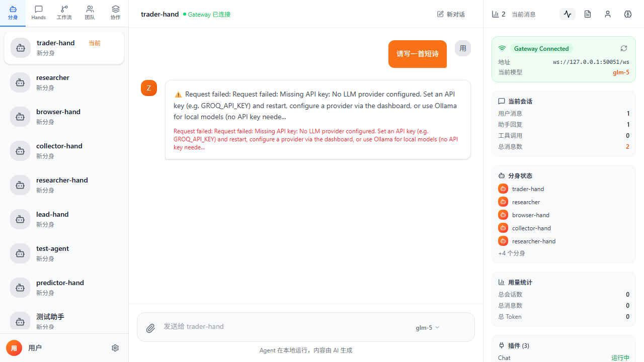
Task: Open the glm-5 model dropdown
Action: (427, 327)
